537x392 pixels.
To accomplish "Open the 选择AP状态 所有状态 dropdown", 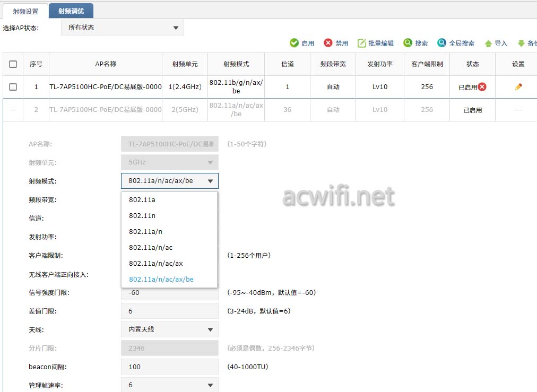I will point(122,28).
